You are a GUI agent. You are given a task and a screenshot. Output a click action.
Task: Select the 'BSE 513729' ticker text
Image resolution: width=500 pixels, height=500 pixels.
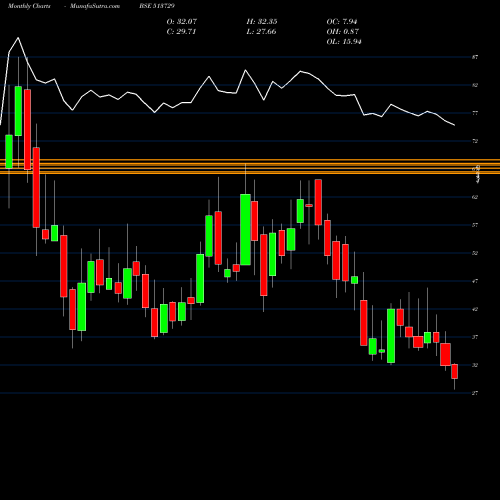[x=157, y=6]
